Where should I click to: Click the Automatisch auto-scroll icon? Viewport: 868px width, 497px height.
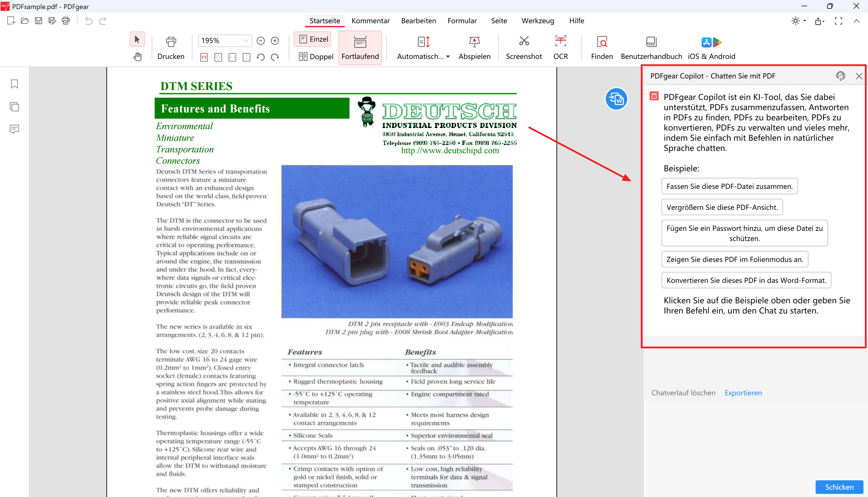click(424, 42)
